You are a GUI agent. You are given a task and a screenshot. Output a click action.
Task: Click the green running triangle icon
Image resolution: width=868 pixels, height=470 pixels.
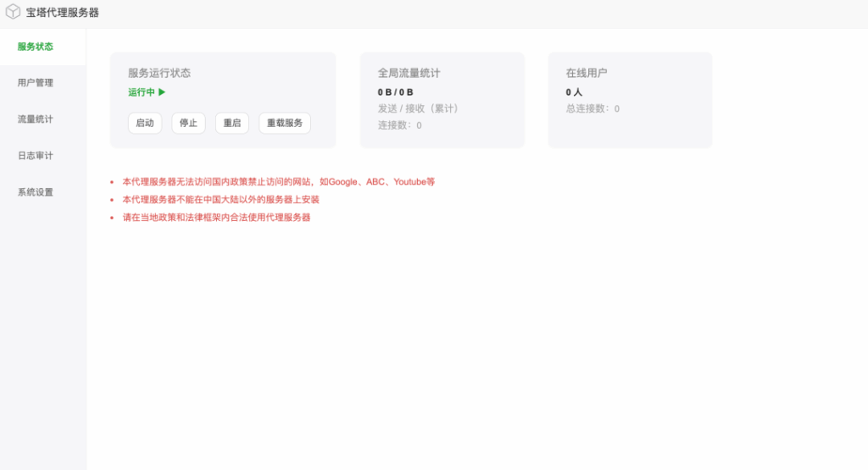[x=162, y=92]
